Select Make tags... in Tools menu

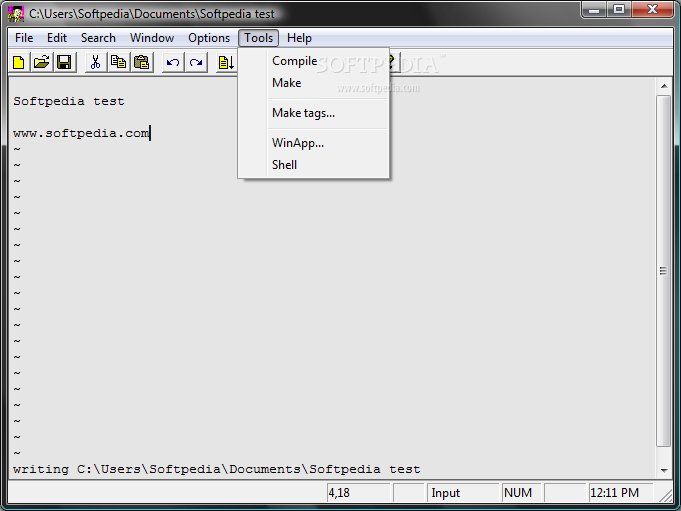314,113
